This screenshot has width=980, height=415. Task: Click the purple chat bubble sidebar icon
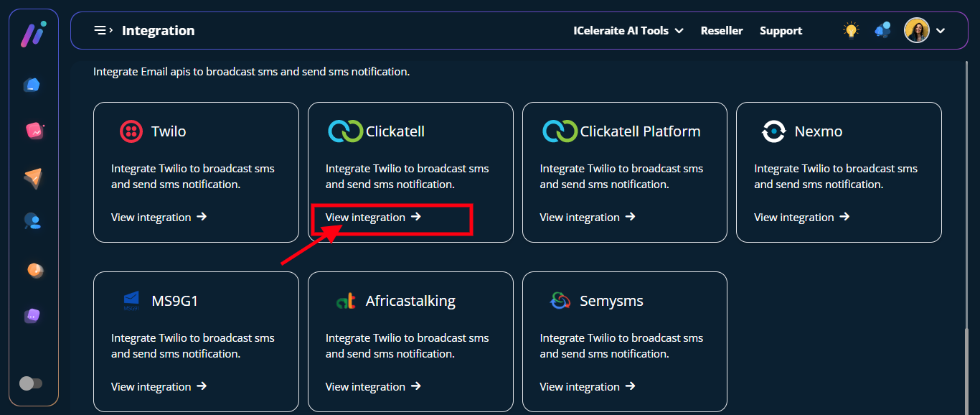point(32,316)
